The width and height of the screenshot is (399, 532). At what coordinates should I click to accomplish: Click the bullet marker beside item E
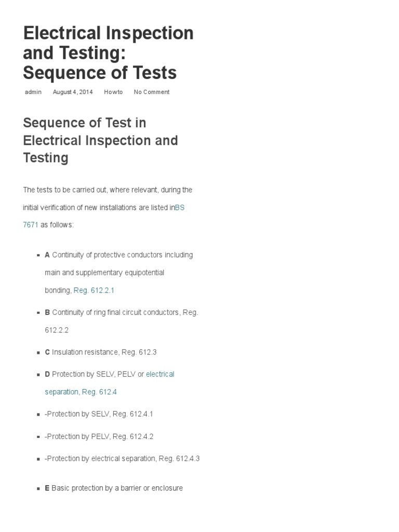tap(39, 489)
